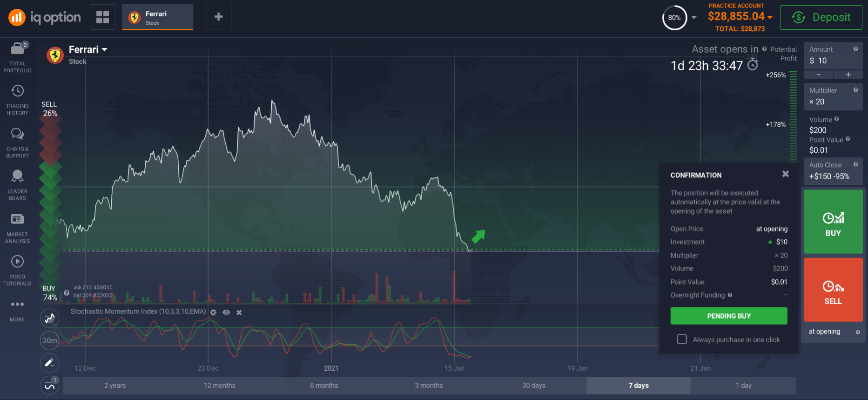Show bid/ask help tooltip
The width and height of the screenshot is (868, 400).
[67, 293]
